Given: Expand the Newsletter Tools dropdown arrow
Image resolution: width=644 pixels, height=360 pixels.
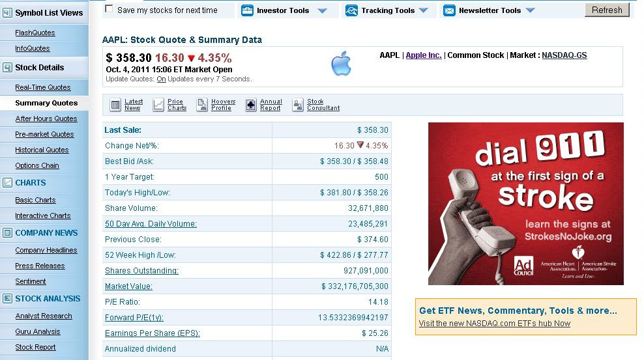Looking at the screenshot, I should pos(530,10).
